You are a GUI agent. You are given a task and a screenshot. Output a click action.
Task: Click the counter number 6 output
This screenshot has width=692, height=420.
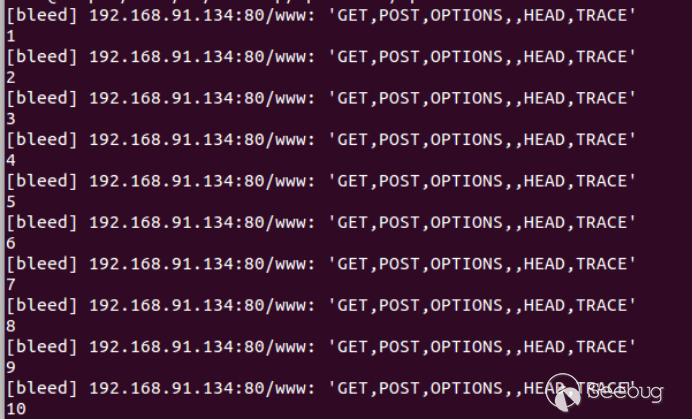point(11,244)
